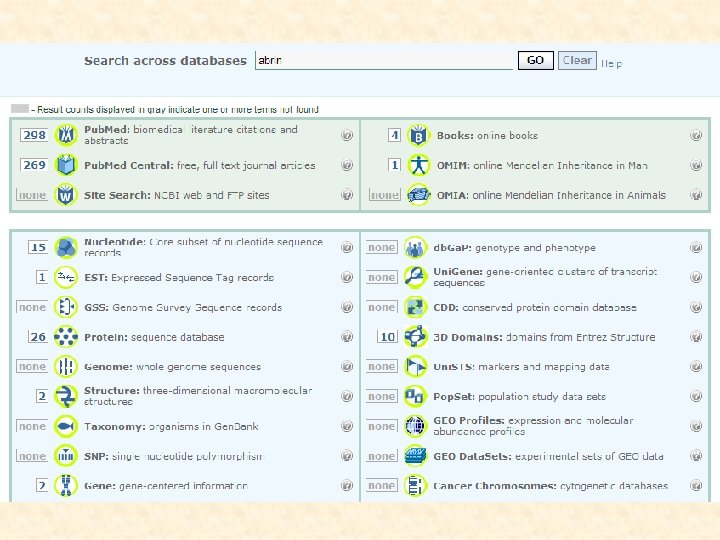Click the 'CDD' database name text
This screenshot has width=720, height=540.
(446, 307)
